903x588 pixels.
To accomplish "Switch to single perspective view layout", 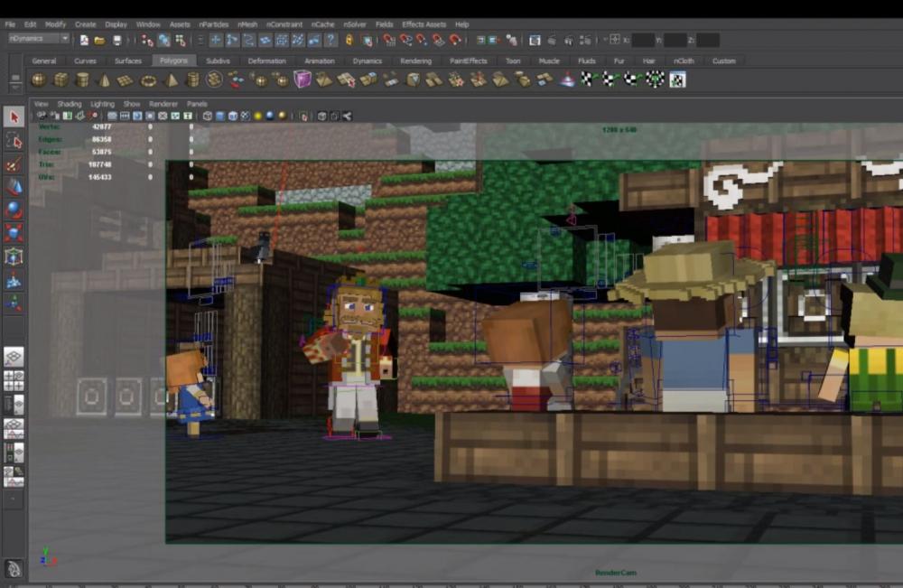I will coord(14,357).
